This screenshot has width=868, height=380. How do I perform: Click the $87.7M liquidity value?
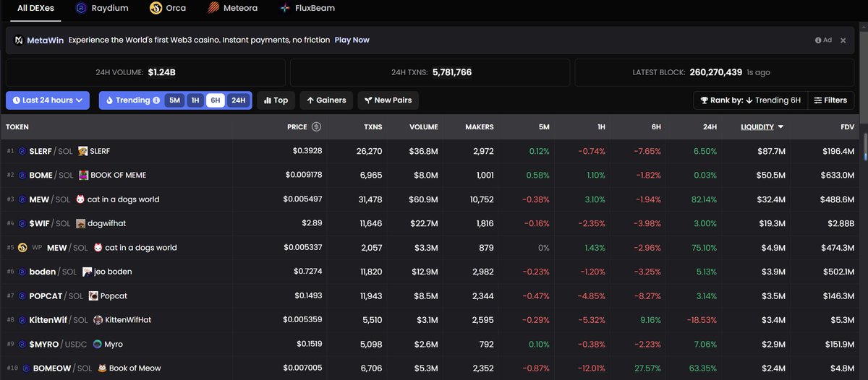click(x=770, y=151)
